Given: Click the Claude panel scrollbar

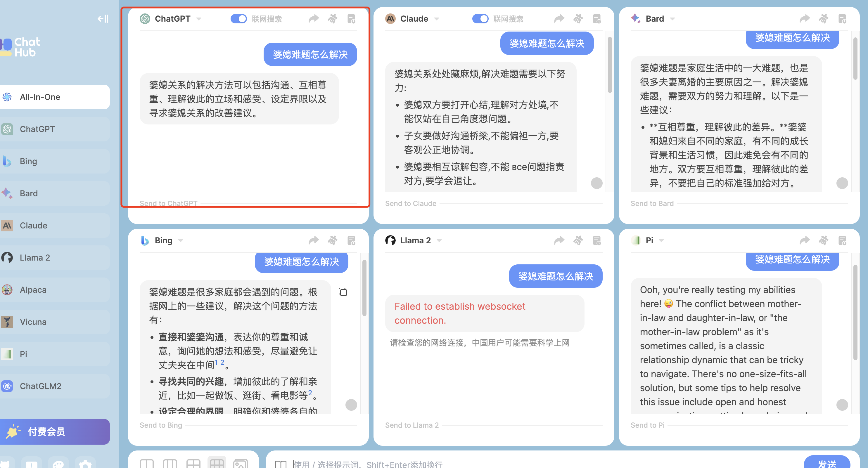Looking at the screenshot, I should click(x=610, y=65).
